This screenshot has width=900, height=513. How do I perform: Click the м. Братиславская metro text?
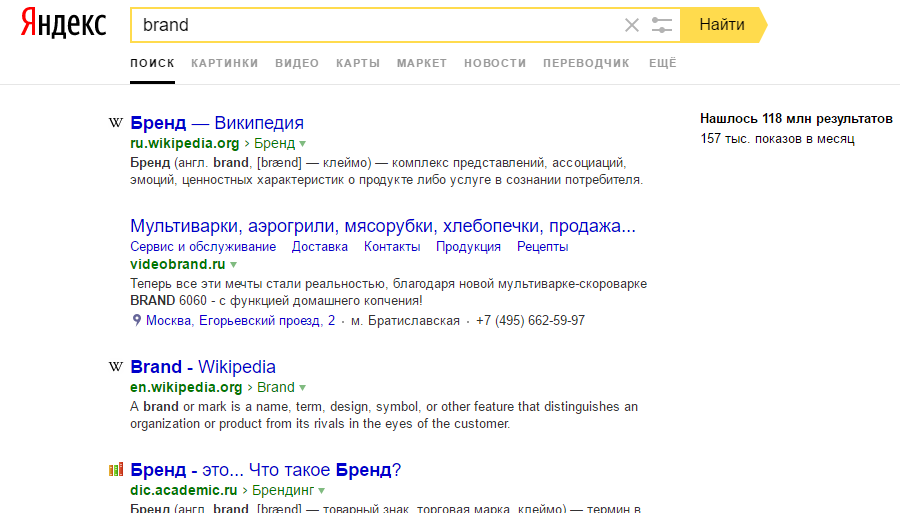[405, 321]
